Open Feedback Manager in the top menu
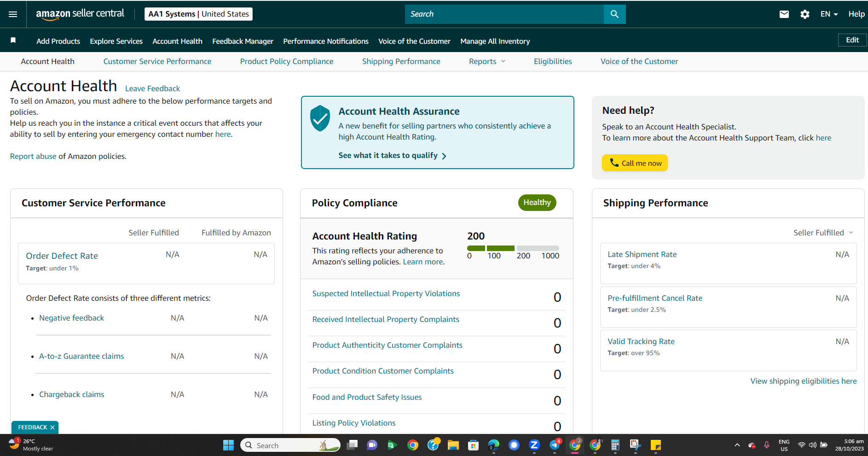The width and height of the screenshot is (868, 456). (243, 41)
